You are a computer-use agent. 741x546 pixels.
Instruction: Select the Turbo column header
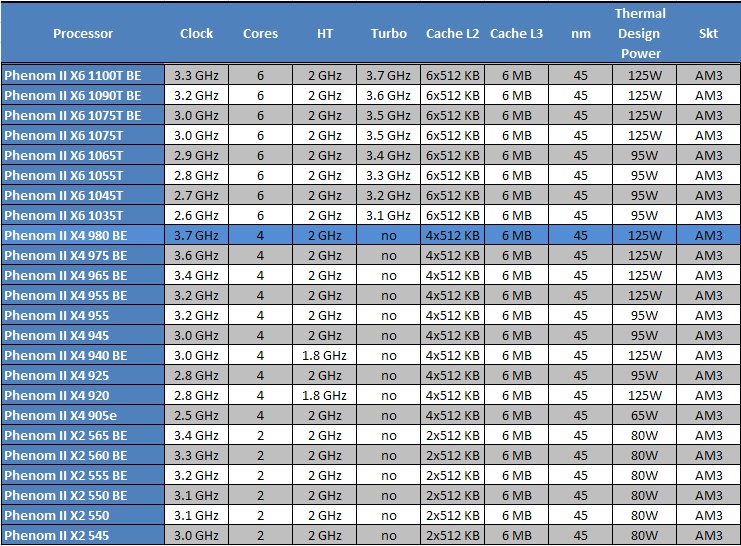(388, 33)
